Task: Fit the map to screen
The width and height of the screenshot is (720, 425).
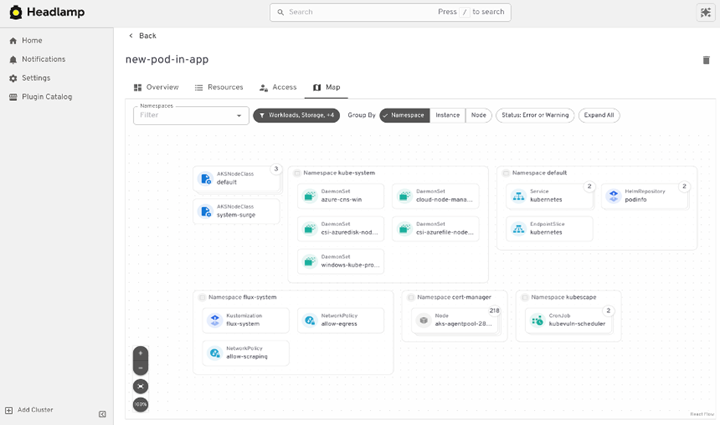Action: 140,386
